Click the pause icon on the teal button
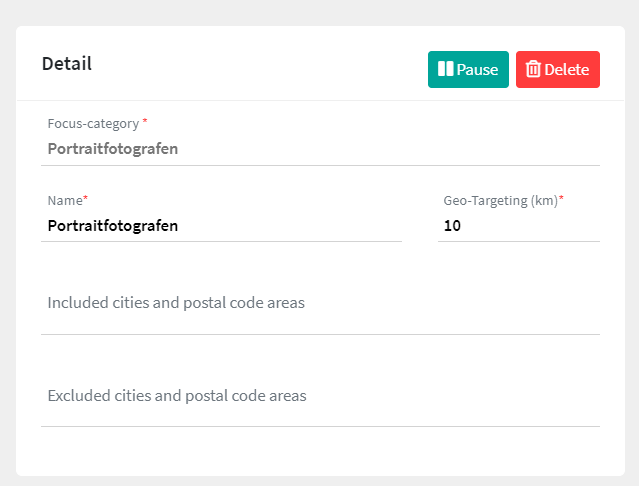Screen dimensions: 639x486 point(445,69)
